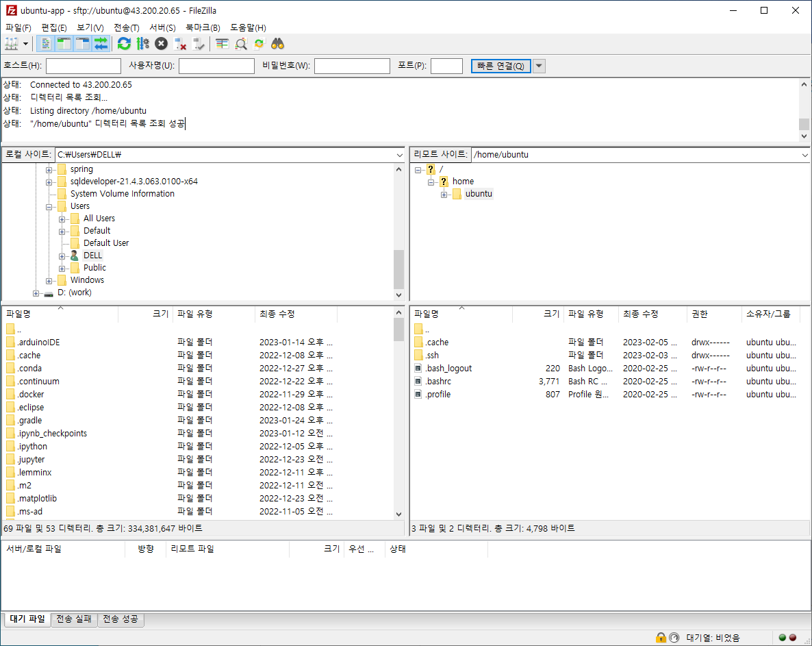Image resolution: width=812 pixels, height=646 pixels.
Task: Select the .arduinoIDE local folder
Action: pos(39,343)
